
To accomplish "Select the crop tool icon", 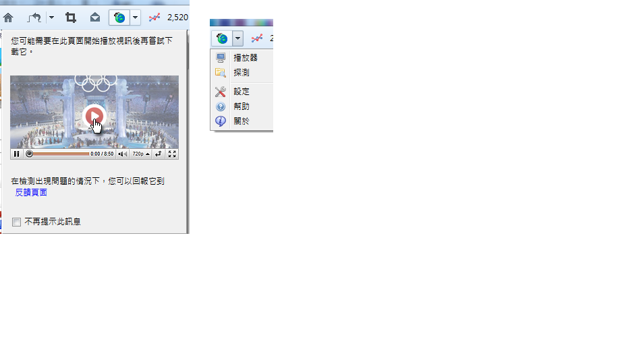I will click(x=71, y=18).
